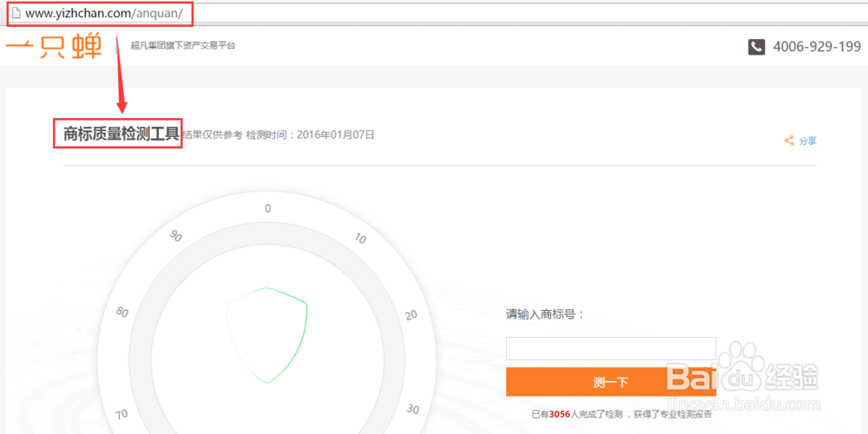
Task: Click the orange 测一下 button
Action: coord(611,382)
